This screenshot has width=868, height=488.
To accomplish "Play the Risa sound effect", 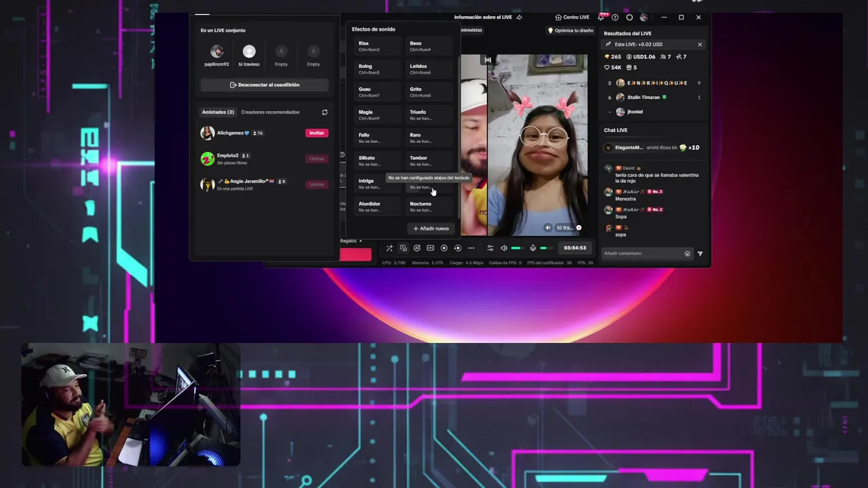I will coord(378,46).
